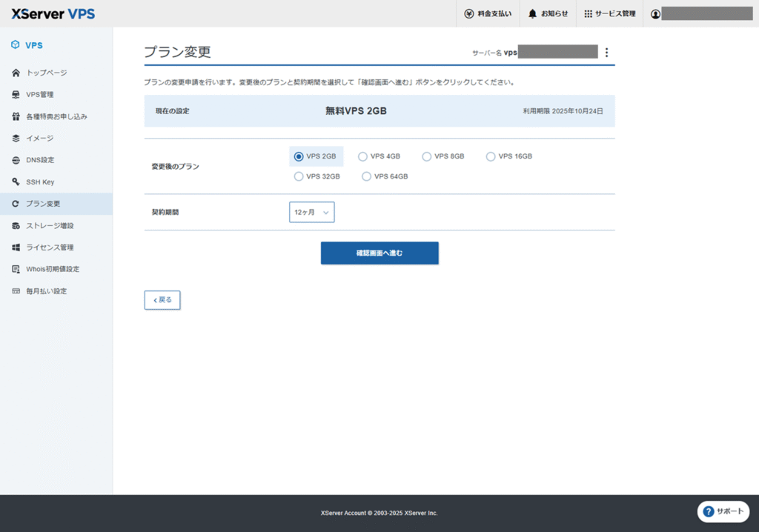Screen dimensions: 759x532
Task: Pick the VPS 64GB radio button
Action: [x=366, y=176]
